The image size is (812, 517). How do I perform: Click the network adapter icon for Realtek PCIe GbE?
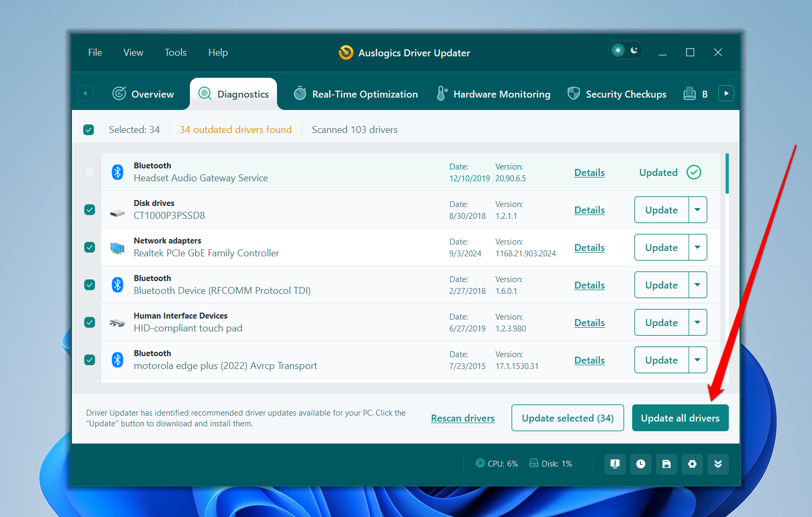pos(118,248)
